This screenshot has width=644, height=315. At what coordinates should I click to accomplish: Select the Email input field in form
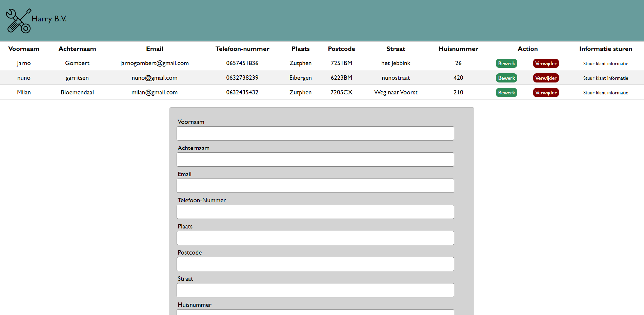[315, 186]
